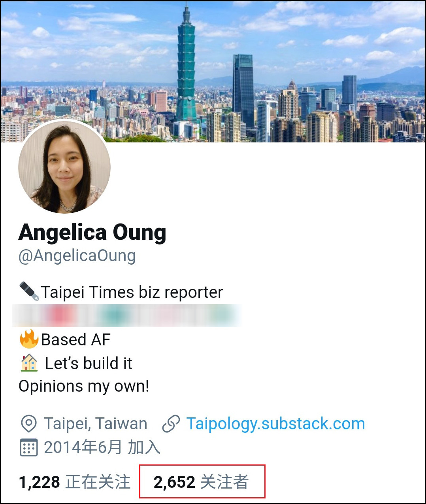
Task: Click the blurred bio line
Action: [x=126, y=315]
